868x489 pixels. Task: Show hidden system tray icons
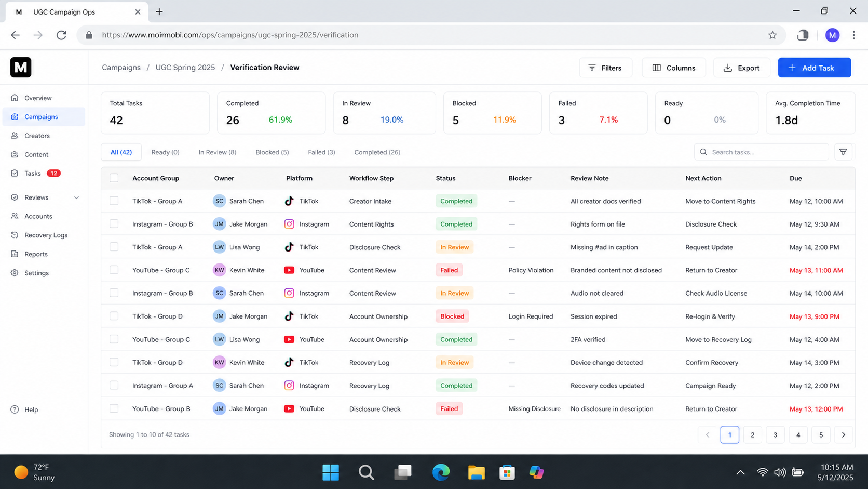[740, 472]
